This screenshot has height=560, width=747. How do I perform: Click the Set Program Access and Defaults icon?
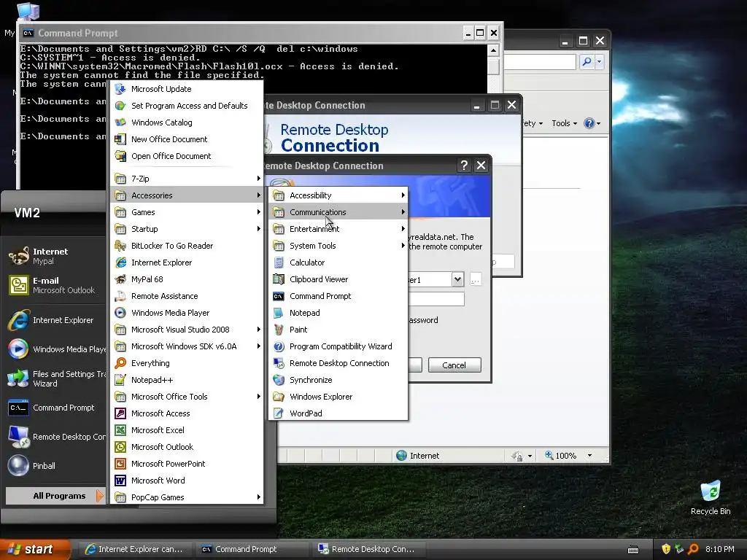point(120,106)
